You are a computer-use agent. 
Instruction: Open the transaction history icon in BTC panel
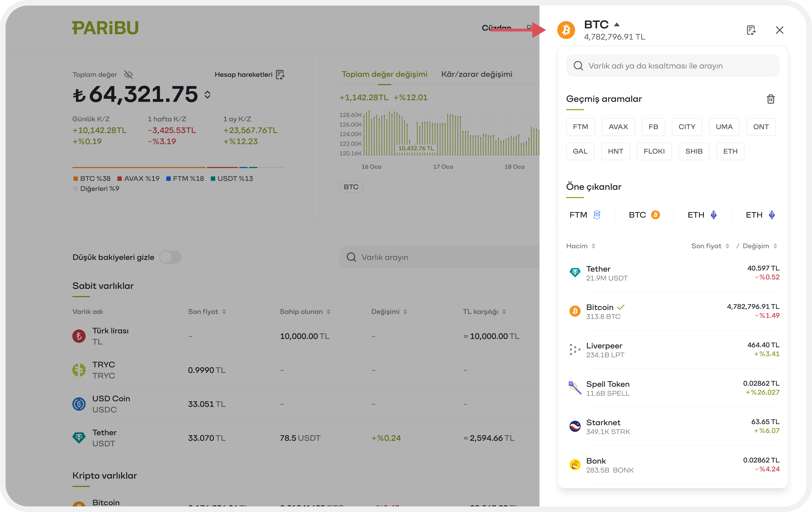tap(751, 30)
